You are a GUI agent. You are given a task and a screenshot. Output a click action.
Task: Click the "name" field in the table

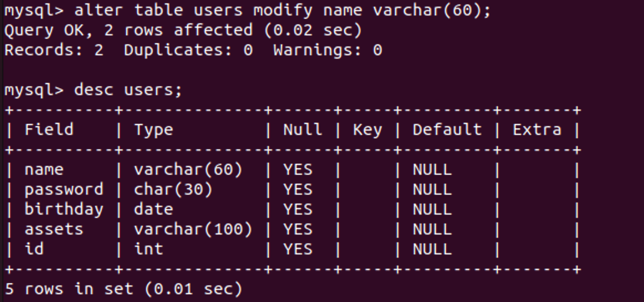[44, 170]
